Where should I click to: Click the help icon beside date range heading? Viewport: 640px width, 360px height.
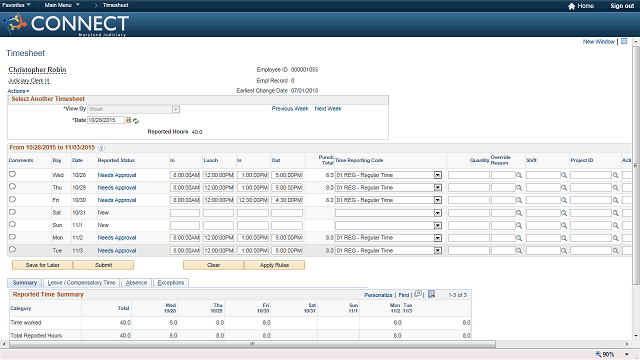[102, 148]
